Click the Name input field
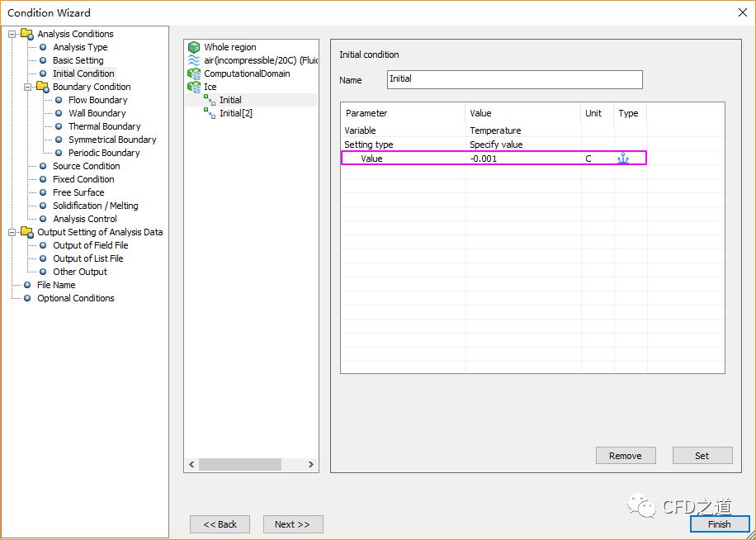Image resolution: width=756 pixels, height=540 pixels. 514,79
